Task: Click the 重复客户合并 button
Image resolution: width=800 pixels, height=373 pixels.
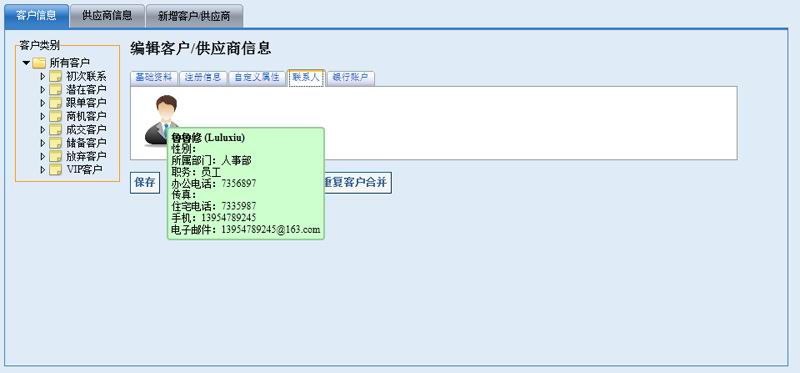Action: tap(358, 183)
